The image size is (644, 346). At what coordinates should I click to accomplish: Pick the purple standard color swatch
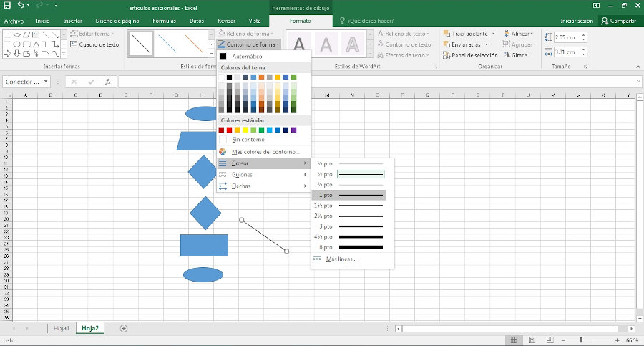tap(293, 130)
